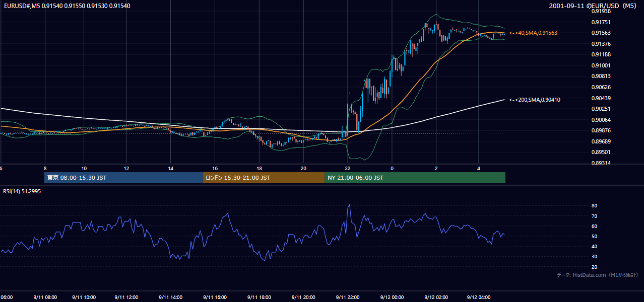
Task: Click RSI scale value 60
Action: 595,226
